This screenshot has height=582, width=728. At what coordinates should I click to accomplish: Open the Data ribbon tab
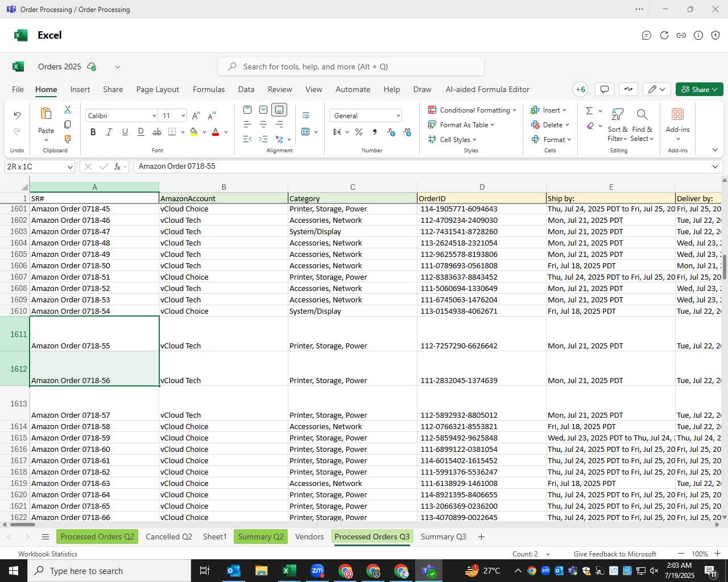[246, 89]
